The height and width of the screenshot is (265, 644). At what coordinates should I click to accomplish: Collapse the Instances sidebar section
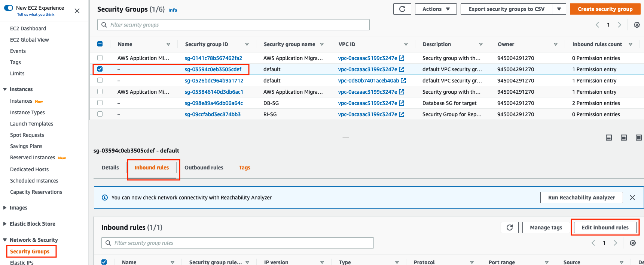point(5,89)
